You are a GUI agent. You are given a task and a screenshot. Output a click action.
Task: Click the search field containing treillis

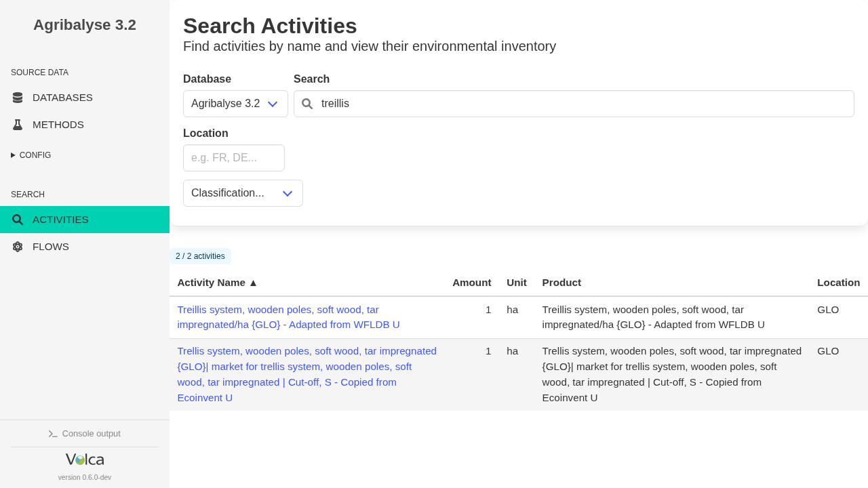(x=574, y=104)
